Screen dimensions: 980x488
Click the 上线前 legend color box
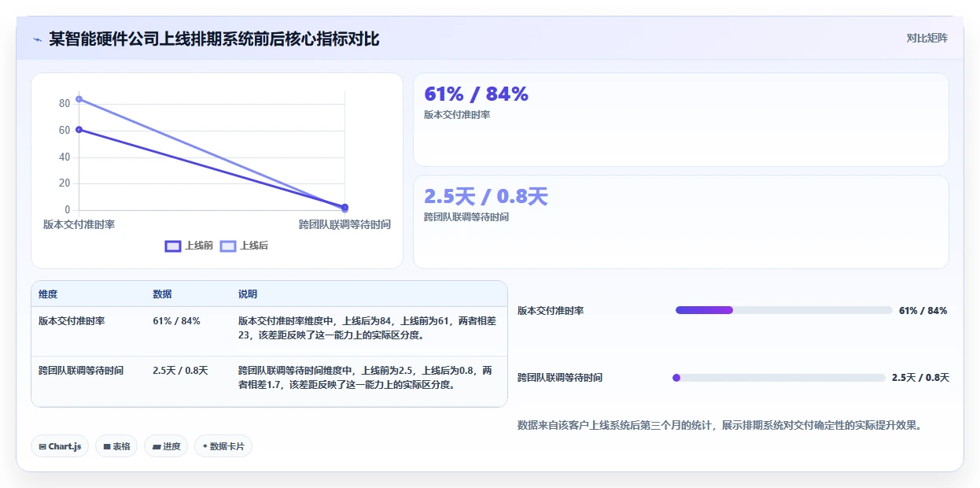[173, 246]
